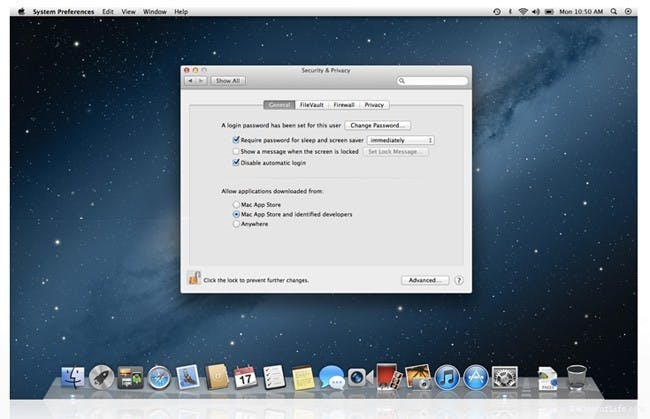650x419 pixels.
Task: Click the preferences search field
Action: point(432,81)
